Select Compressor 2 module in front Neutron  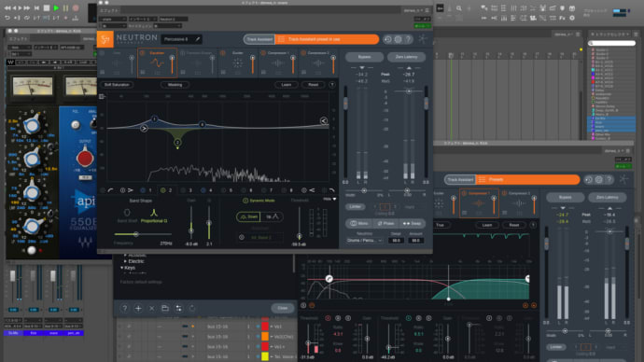[x=318, y=63]
